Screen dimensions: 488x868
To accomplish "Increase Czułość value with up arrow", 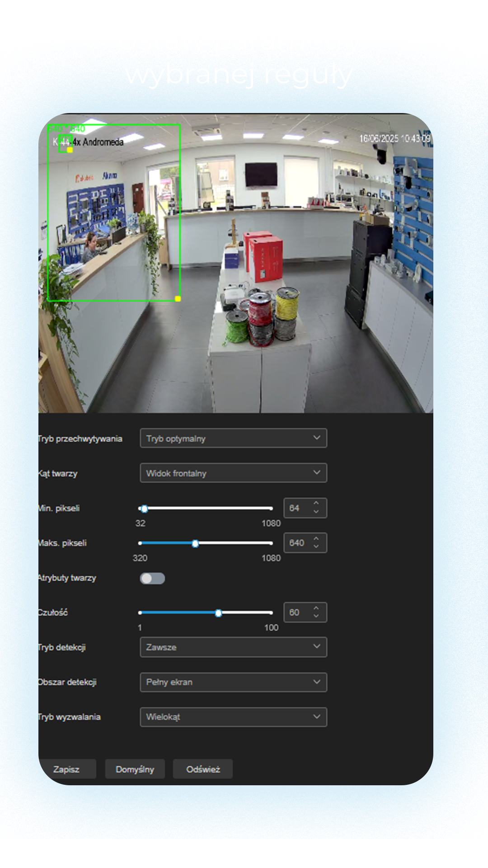I will pyautogui.click(x=316, y=608).
